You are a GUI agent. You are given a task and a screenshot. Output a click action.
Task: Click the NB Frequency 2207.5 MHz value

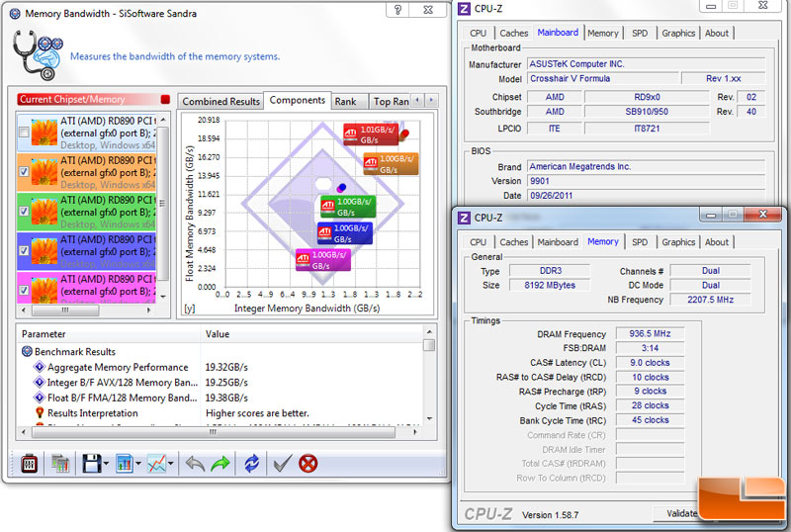tap(710, 300)
